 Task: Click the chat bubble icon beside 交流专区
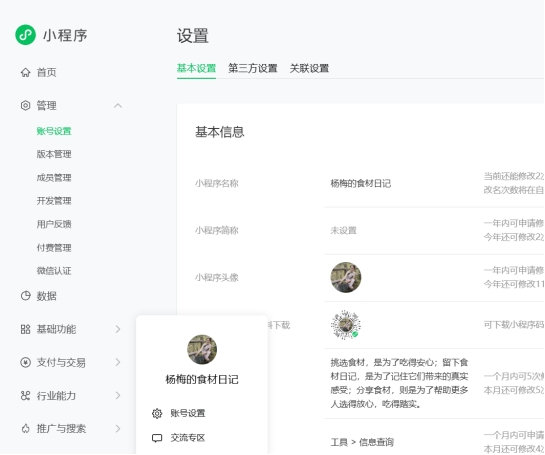point(157,438)
